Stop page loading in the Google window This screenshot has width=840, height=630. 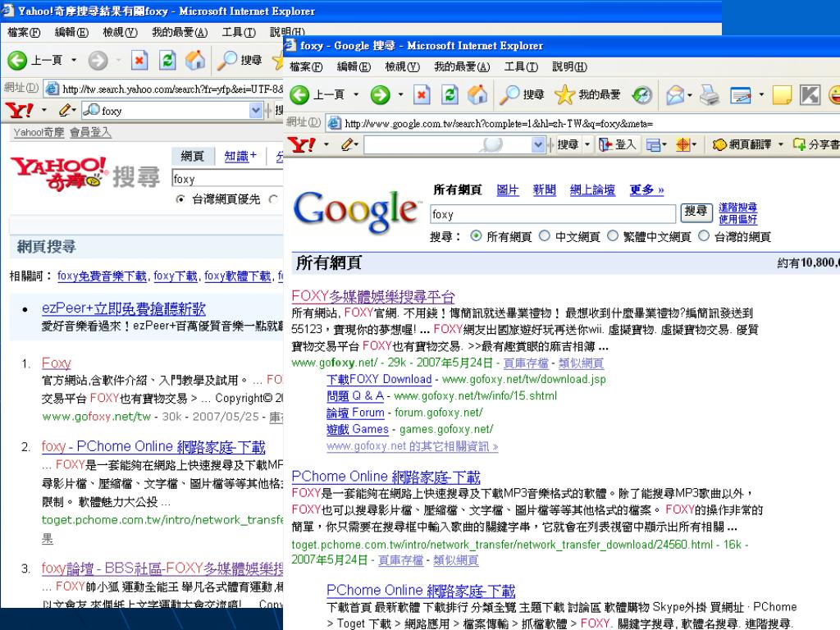[x=422, y=95]
